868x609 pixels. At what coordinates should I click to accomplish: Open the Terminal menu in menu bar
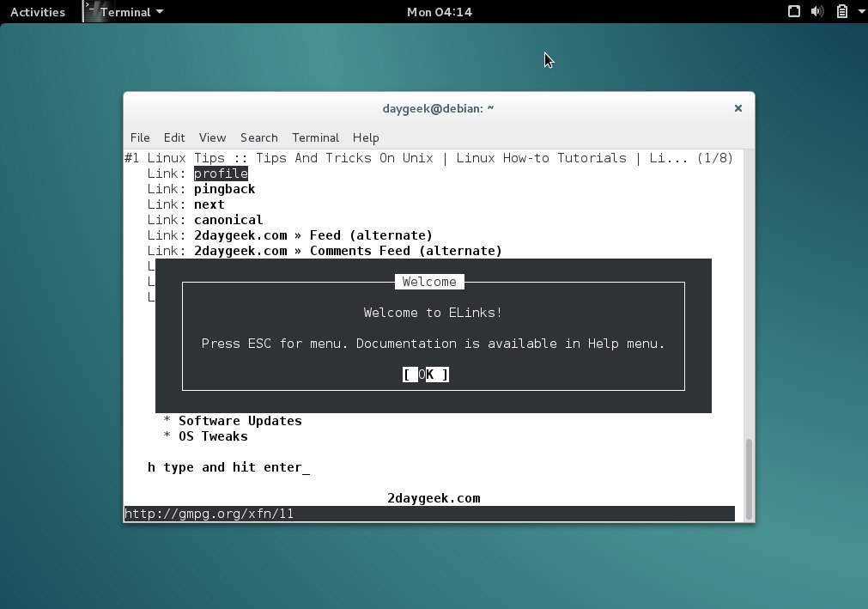(315, 137)
